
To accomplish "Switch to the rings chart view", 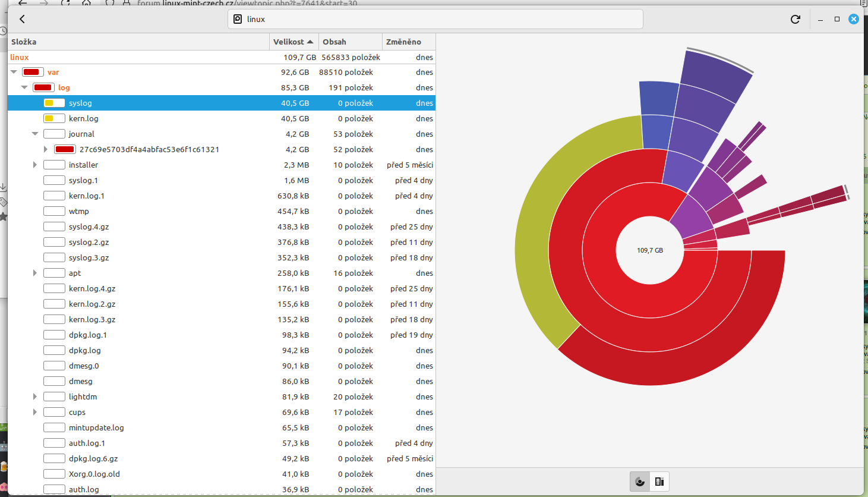I will pos(640,482).
